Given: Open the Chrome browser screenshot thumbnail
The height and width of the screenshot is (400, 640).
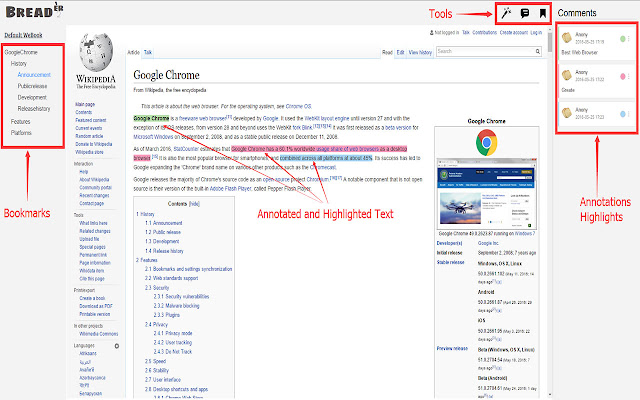Looking at the screenshot, I should pos(487,194).
